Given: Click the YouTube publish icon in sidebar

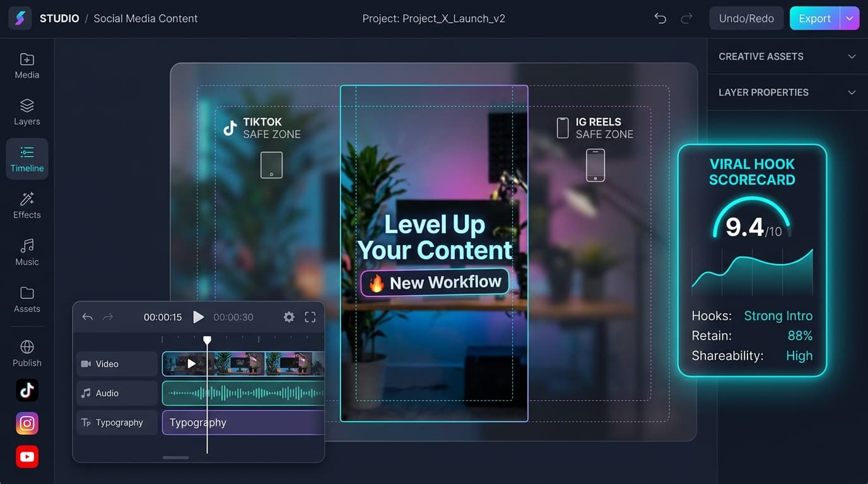Looking at the screenshot, I should (27, 457).
